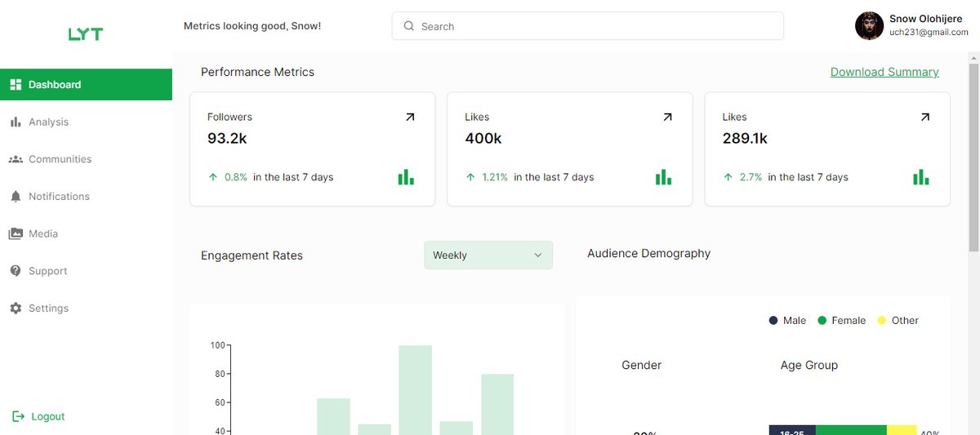Click the Settings gear icon

coord(16,308)
